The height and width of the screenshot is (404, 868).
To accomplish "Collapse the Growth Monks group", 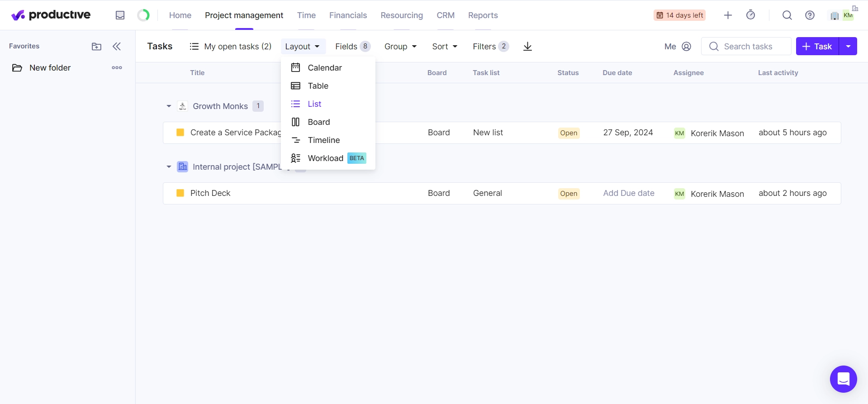I will point(169,106).
